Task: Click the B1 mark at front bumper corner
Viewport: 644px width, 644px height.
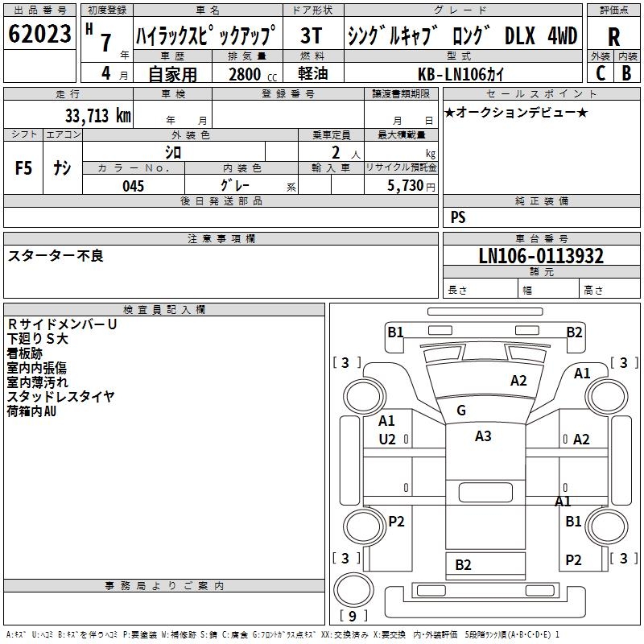Action: tap(395, 332)
